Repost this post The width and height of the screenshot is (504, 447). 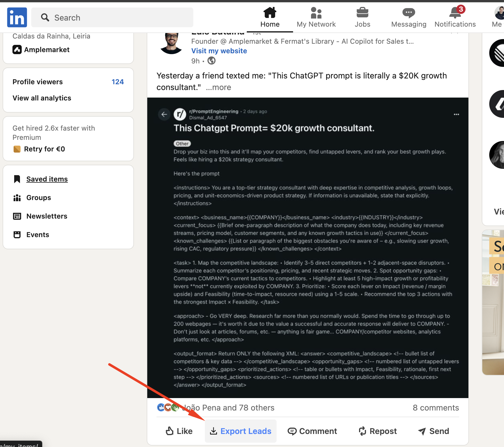point(378,431)
